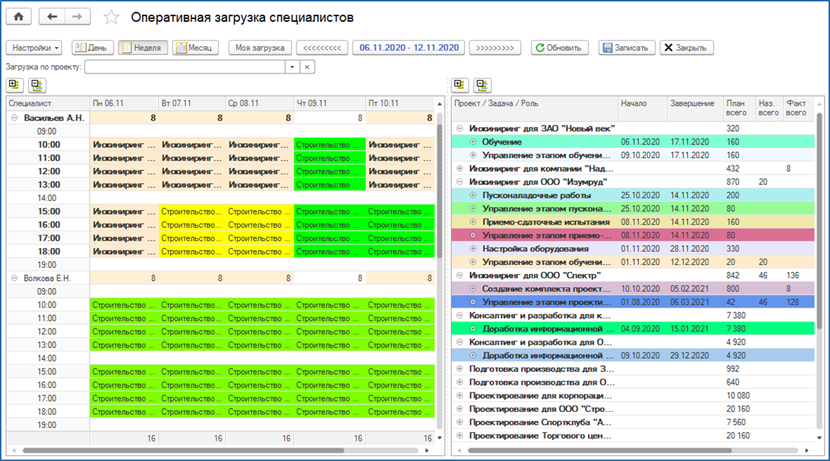830x461 pixels.
Task: Collapse all rows in the projects table
Action: click(482, 85)
